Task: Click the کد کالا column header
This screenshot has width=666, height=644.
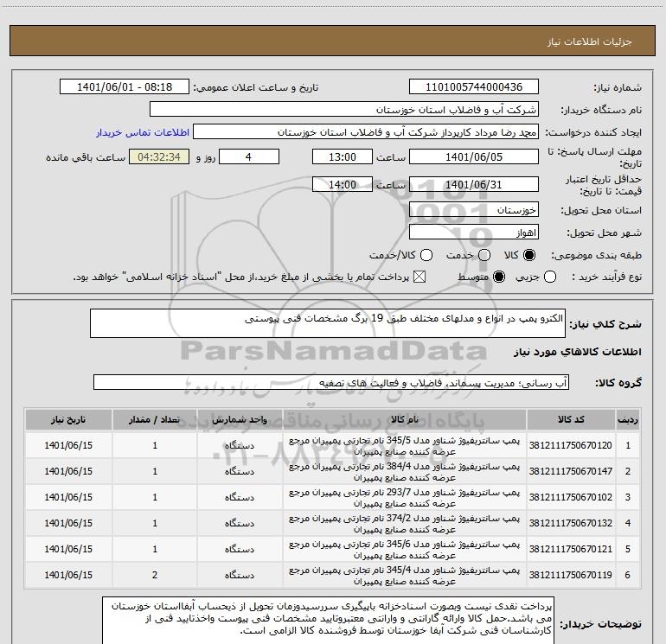Action: coord(571,420)
